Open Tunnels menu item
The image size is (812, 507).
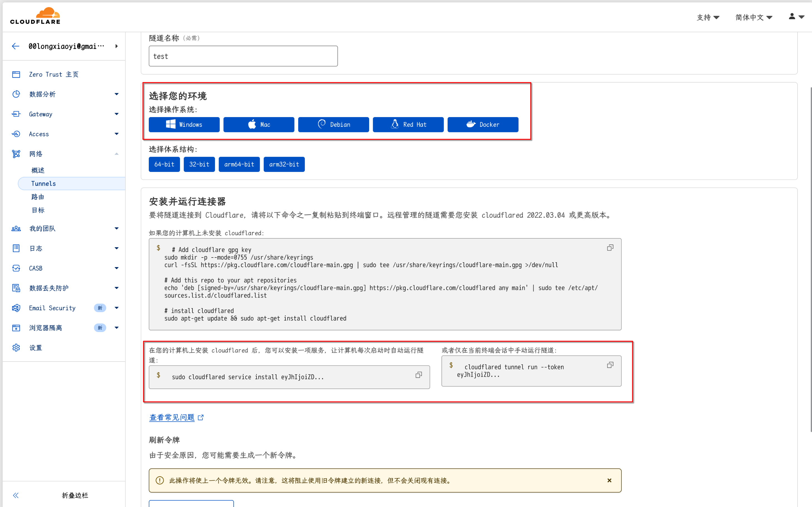(x=71, y=184)
